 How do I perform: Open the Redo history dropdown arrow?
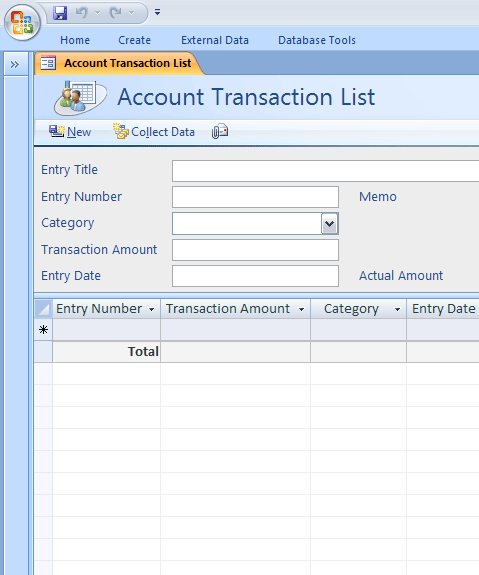pos(131,13)
